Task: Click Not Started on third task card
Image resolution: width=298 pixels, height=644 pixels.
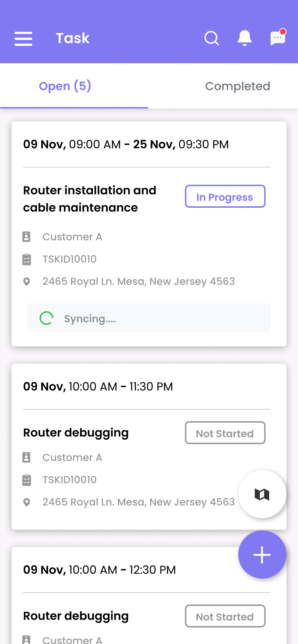Action: 225,616
